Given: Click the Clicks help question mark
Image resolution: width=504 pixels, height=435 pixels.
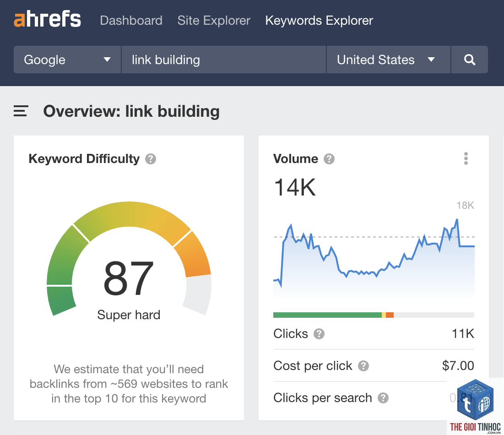Looking at the screenshot, I should pos(319,334).
